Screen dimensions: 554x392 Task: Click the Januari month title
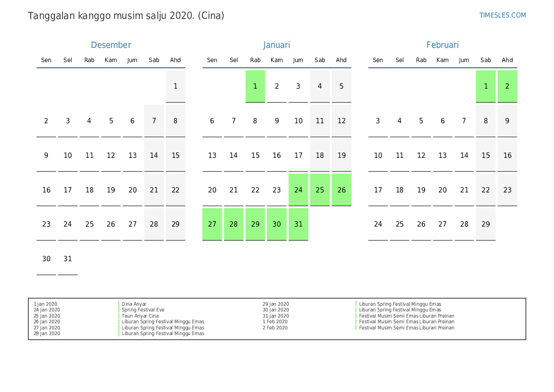pos(277,45)
